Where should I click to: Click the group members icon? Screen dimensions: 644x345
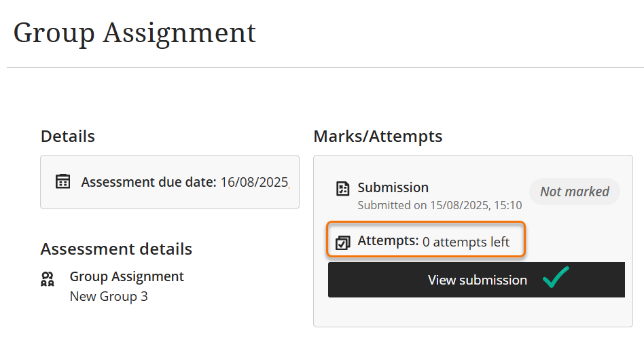coord(48,279)
